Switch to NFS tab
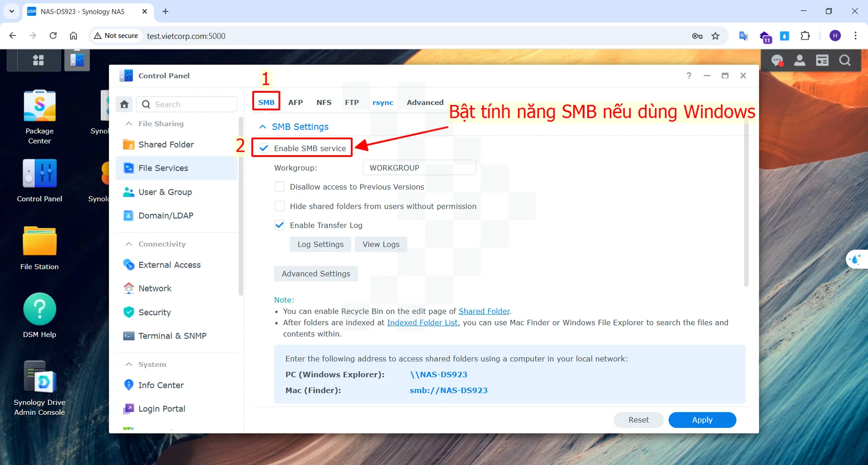The width and height of the screenshot is (868, 465). point(324,102)
